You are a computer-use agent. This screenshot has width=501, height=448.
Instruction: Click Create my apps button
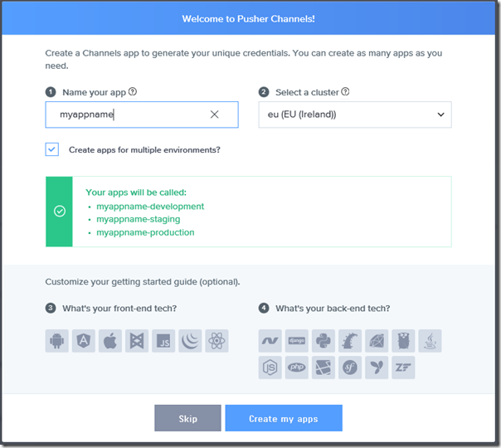point(284,418)
